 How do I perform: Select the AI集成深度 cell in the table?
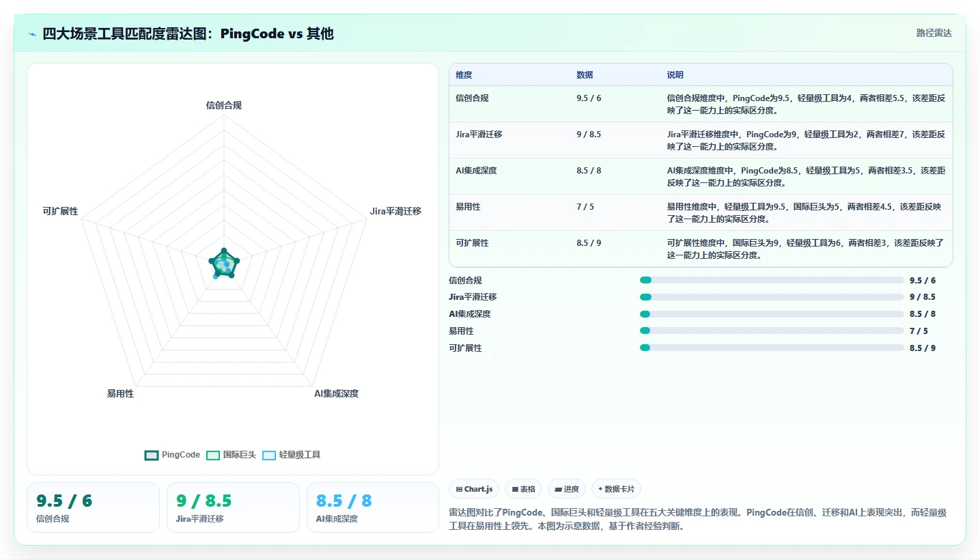point(476,171)
